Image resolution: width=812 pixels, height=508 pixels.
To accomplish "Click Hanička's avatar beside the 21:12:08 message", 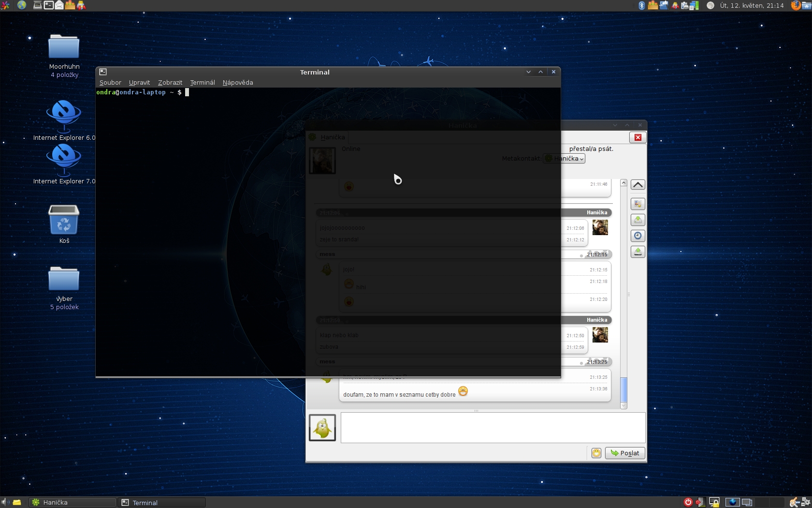I will click(x=600, y=227).
